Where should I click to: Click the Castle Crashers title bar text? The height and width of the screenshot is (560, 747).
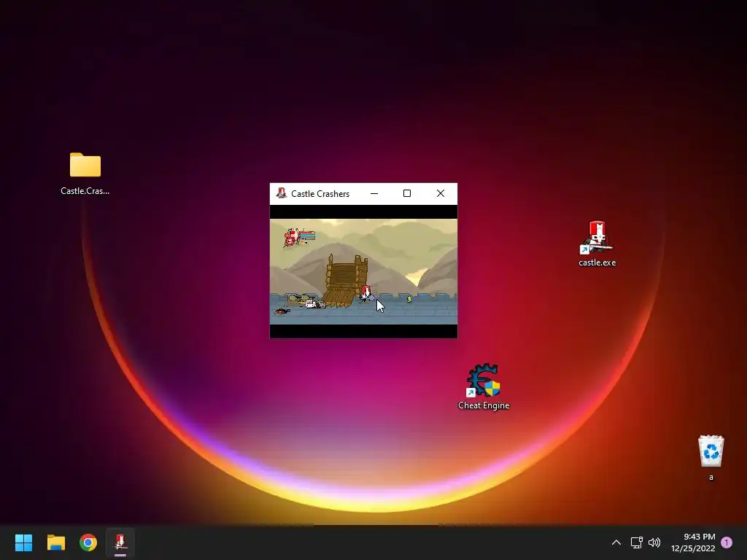(x=320, y=194)
